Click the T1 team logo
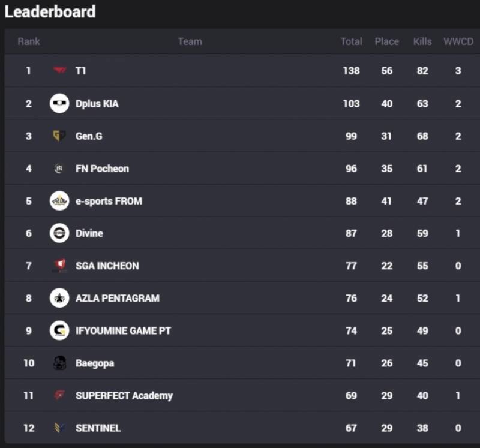This screenshot has height=448, width=480. 59,71
